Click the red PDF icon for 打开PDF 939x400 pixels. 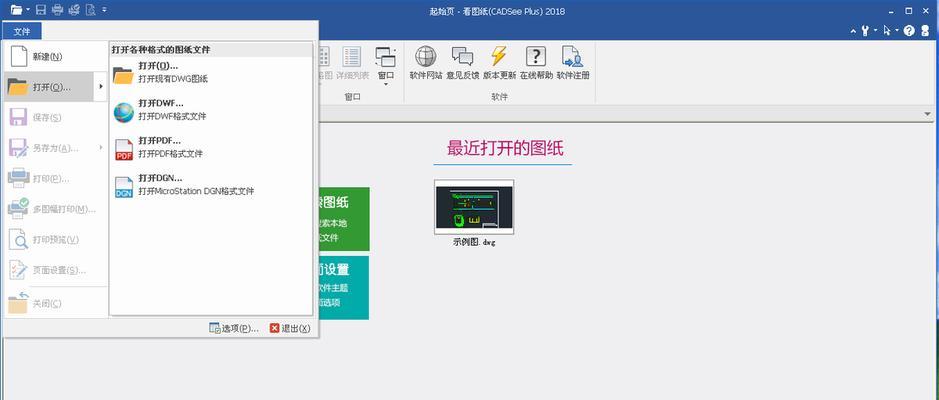(123, 150)
